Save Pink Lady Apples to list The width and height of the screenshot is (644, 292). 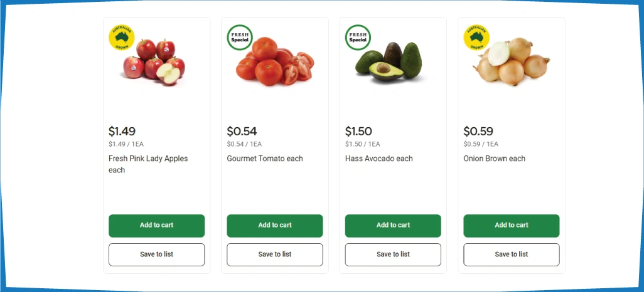pyautogui.click(x=156, y=254)
